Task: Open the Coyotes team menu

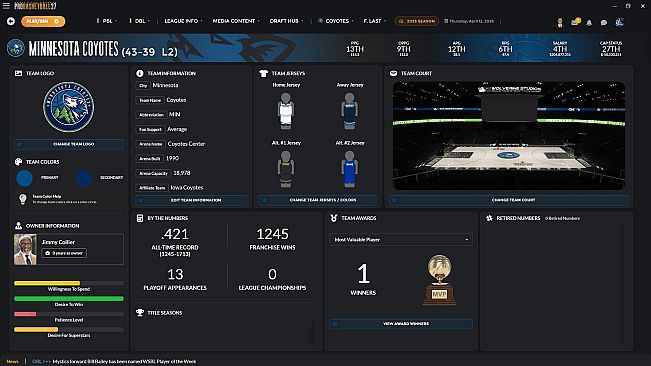Action: pyautogui.click(x=336, y=21)
